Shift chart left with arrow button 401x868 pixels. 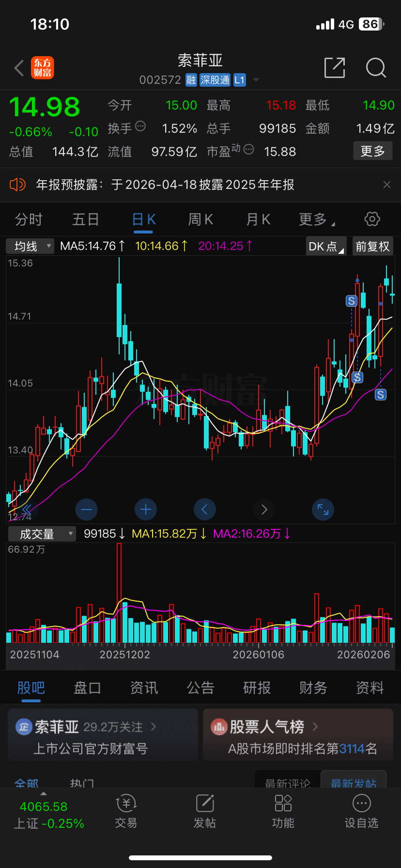[205, 510]
